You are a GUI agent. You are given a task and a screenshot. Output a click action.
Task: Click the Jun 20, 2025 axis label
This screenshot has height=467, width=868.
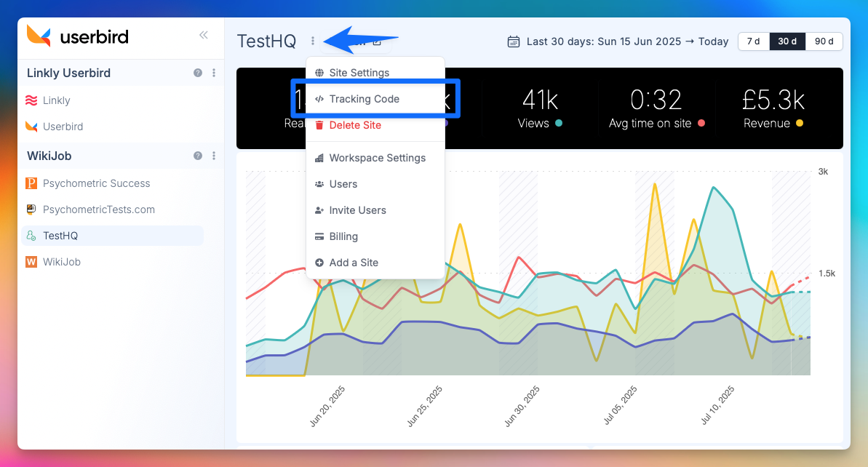point(327,406)
